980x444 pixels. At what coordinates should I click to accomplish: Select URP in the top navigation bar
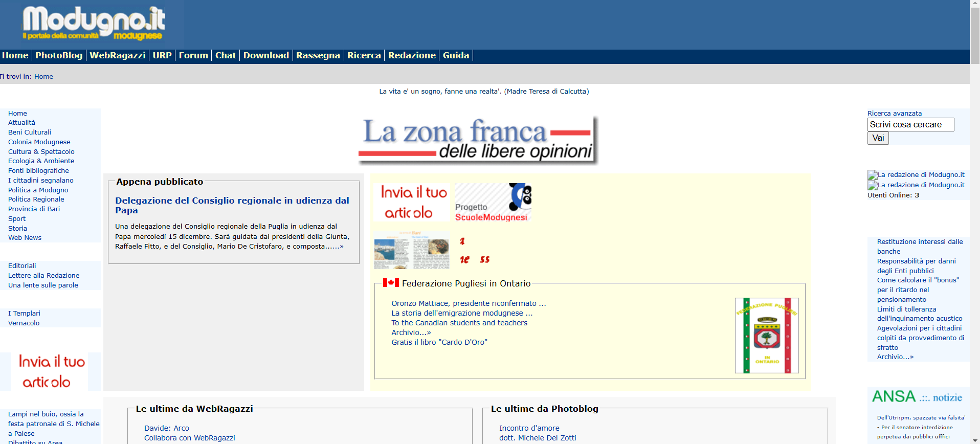[162, 55]
